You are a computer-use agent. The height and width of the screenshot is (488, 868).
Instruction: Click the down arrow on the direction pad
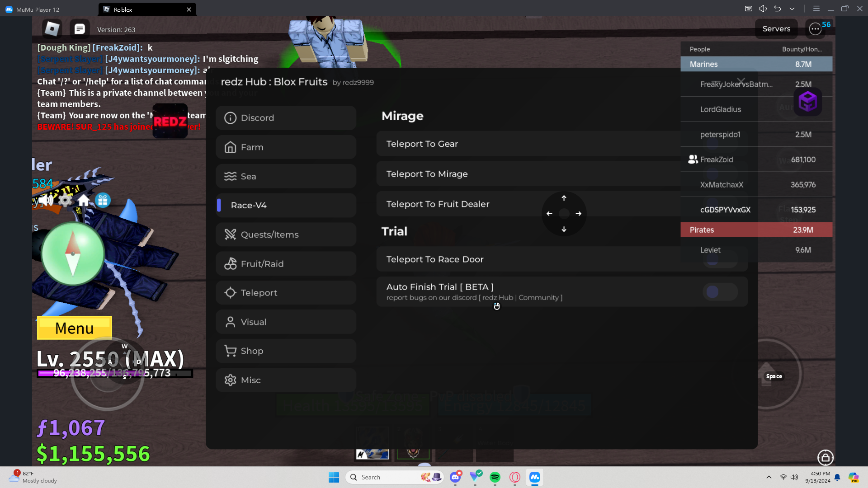[x=564, y=229]
